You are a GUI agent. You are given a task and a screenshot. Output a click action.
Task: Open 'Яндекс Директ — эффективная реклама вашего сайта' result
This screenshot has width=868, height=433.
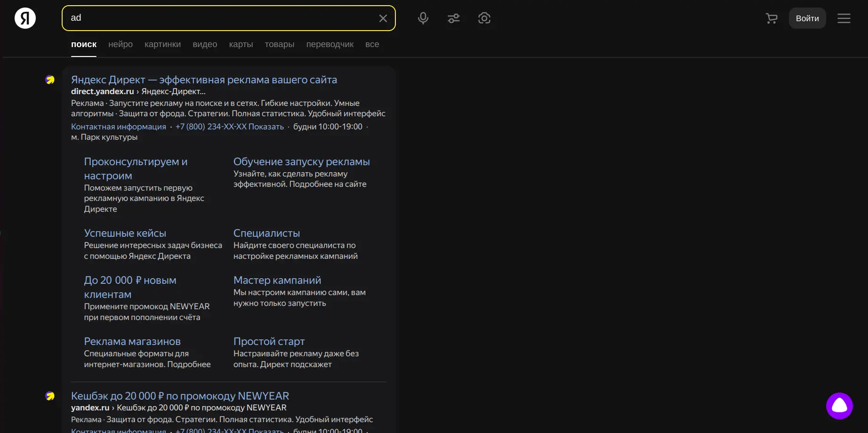click(x=204, y=80)
